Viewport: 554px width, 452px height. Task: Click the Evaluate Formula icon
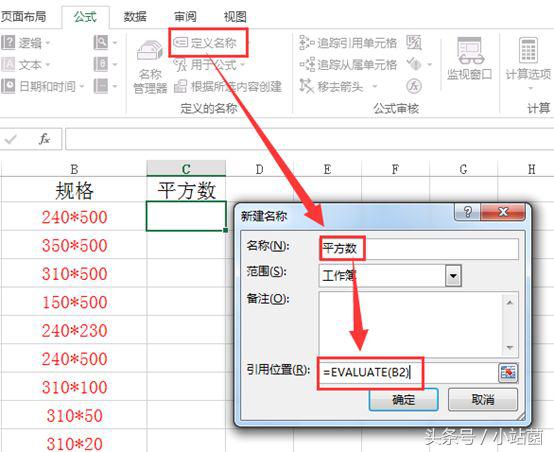[x=414, y=86]
